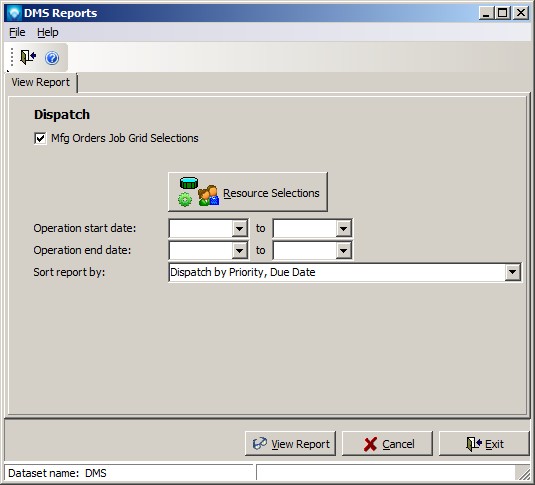Open the File menu
The width and height of the screenshot is (535, 485).
coord(17,32)
